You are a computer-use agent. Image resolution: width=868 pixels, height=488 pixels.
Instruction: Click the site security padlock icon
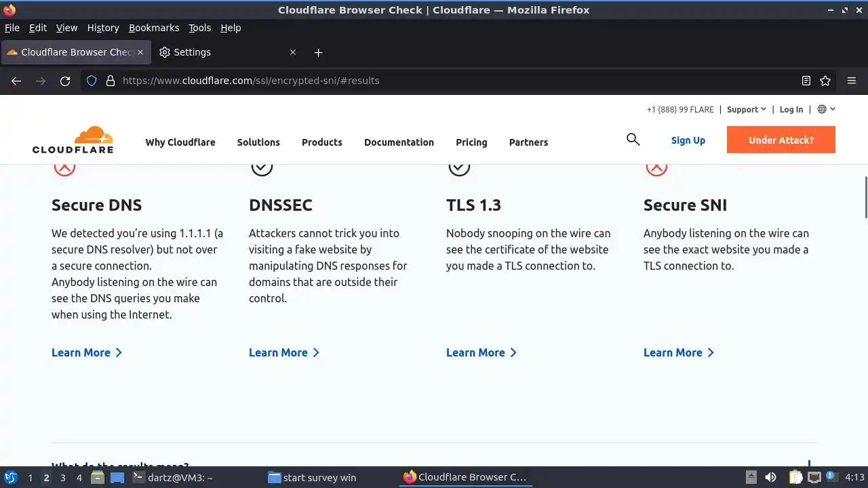point(111,81)
